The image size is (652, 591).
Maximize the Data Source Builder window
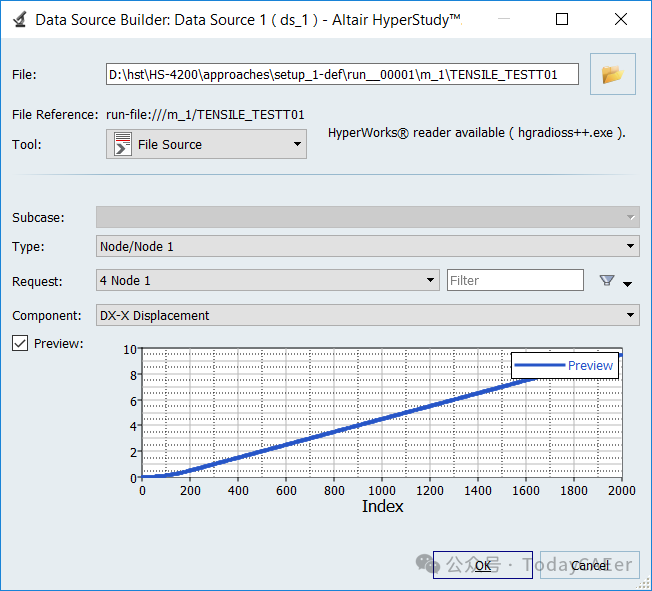pos(562,19)
